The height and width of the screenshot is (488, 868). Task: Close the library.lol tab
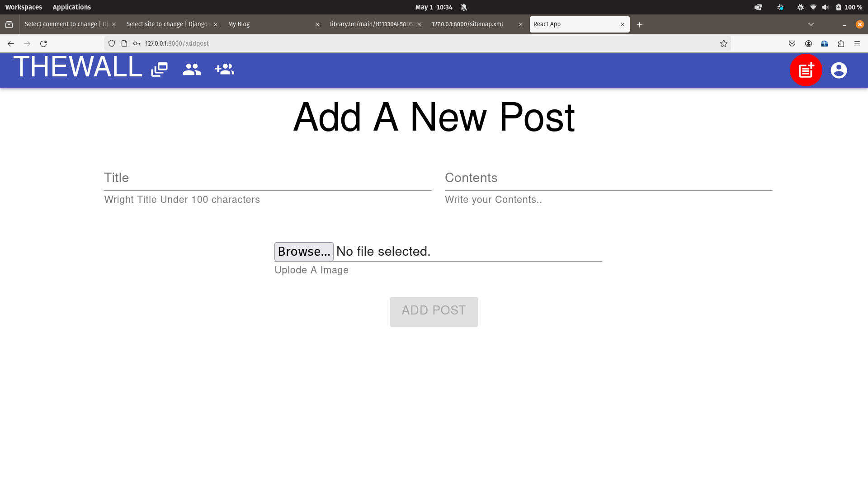[x=419, y=24]
